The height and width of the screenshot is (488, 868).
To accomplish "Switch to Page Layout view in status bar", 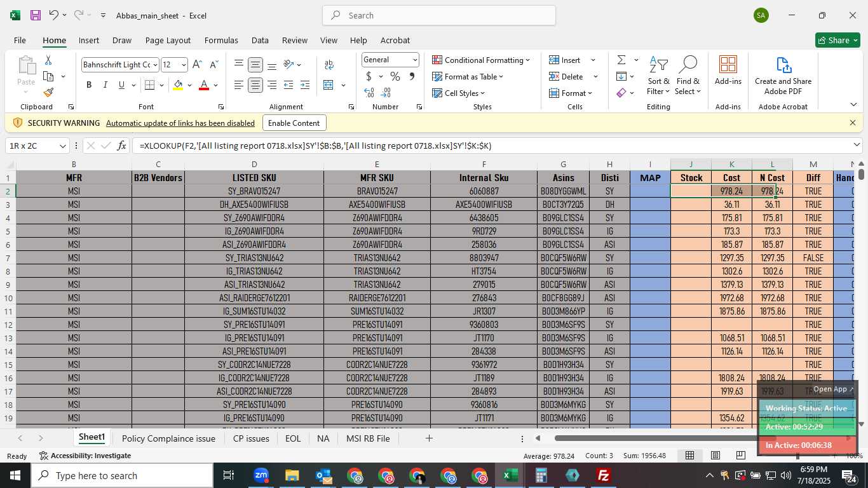I will [x=715, y=456].
